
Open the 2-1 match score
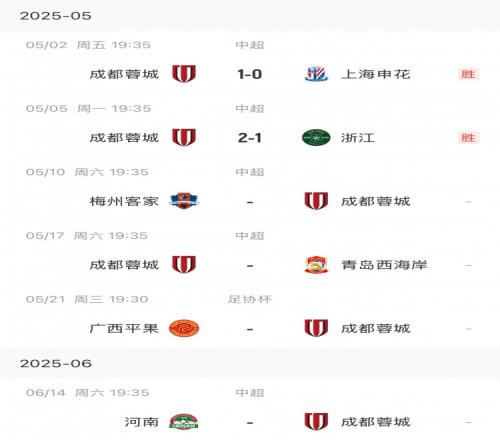tap(250, 138)
